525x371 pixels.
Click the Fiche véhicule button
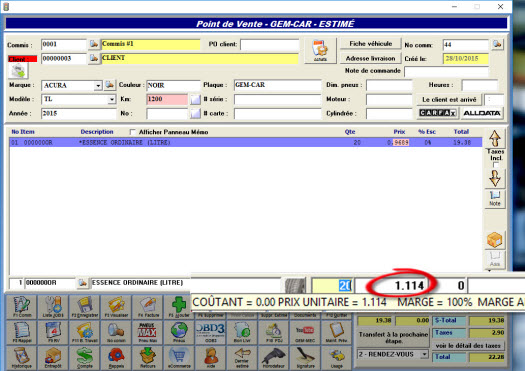(x=371, y=44)
